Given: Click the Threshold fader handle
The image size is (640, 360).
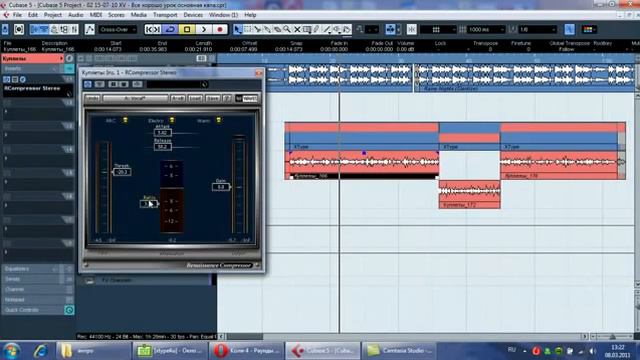Looking at the screenshot, I should [122, 172].
